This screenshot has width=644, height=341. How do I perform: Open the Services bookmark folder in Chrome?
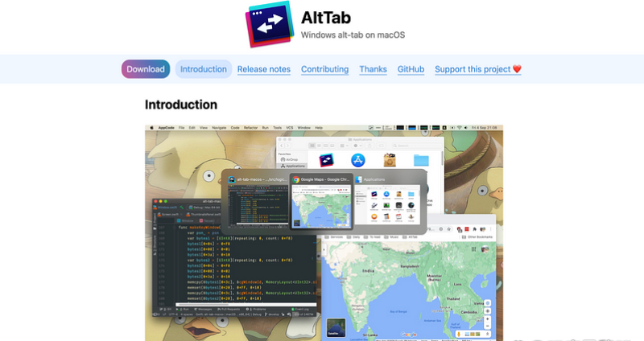334,237
